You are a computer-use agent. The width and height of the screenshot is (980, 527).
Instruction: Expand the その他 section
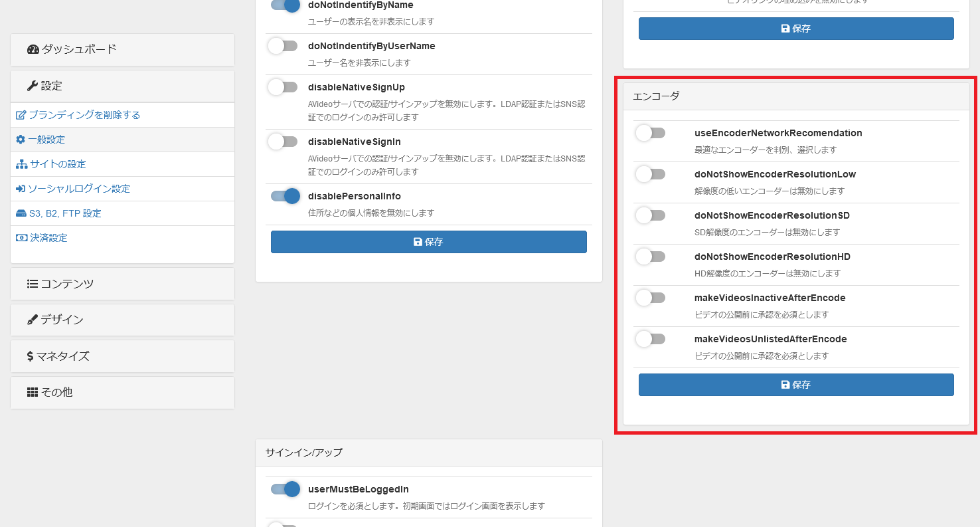(122, 392)
